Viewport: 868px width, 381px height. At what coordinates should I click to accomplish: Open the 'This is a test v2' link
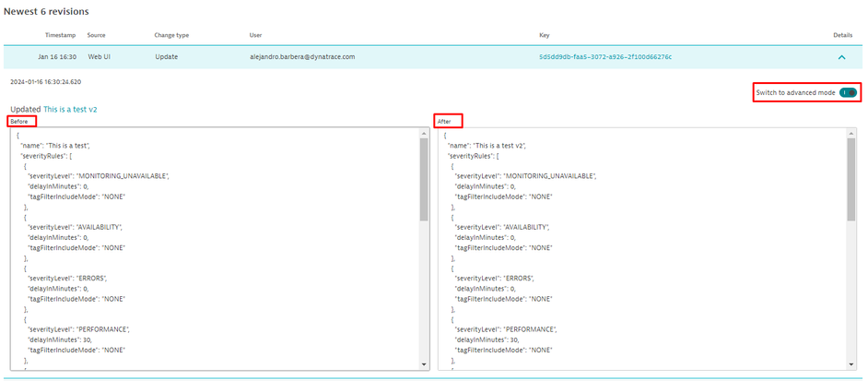click(x=70, y=109)
